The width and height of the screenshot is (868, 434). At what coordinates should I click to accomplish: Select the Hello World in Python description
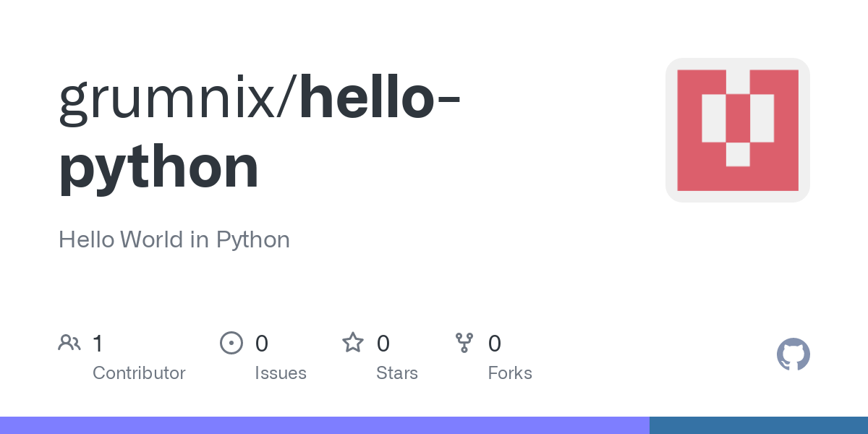click(x=174, y=239)
